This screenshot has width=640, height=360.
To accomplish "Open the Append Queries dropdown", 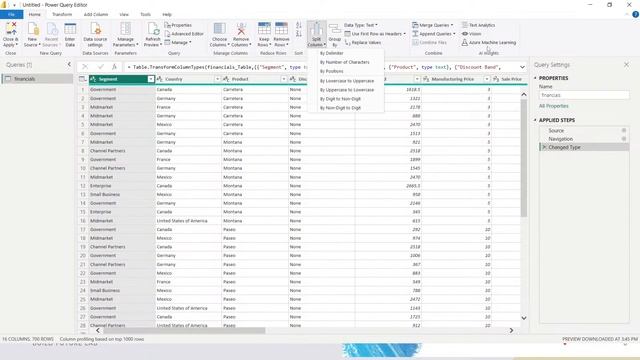I will [433, 34].
